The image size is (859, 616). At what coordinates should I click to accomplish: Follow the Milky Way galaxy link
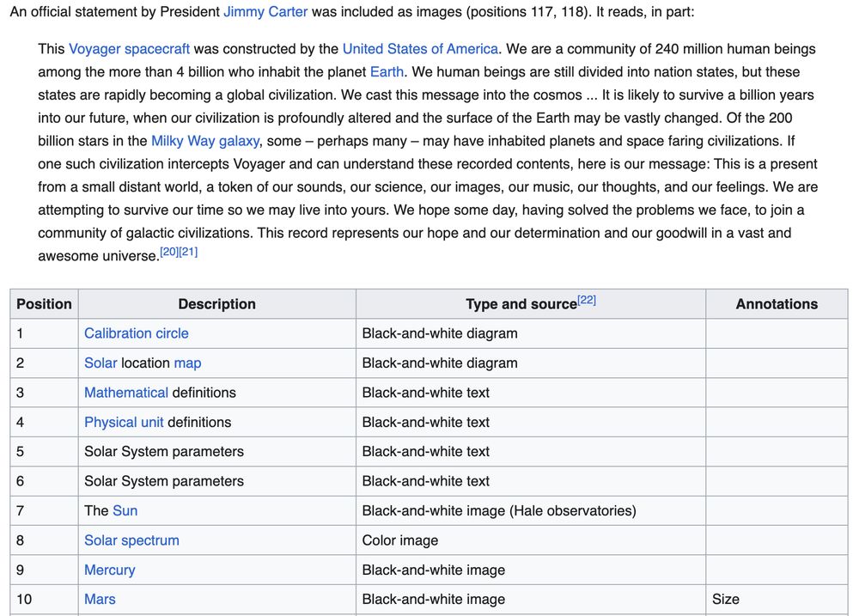point(205,141)
